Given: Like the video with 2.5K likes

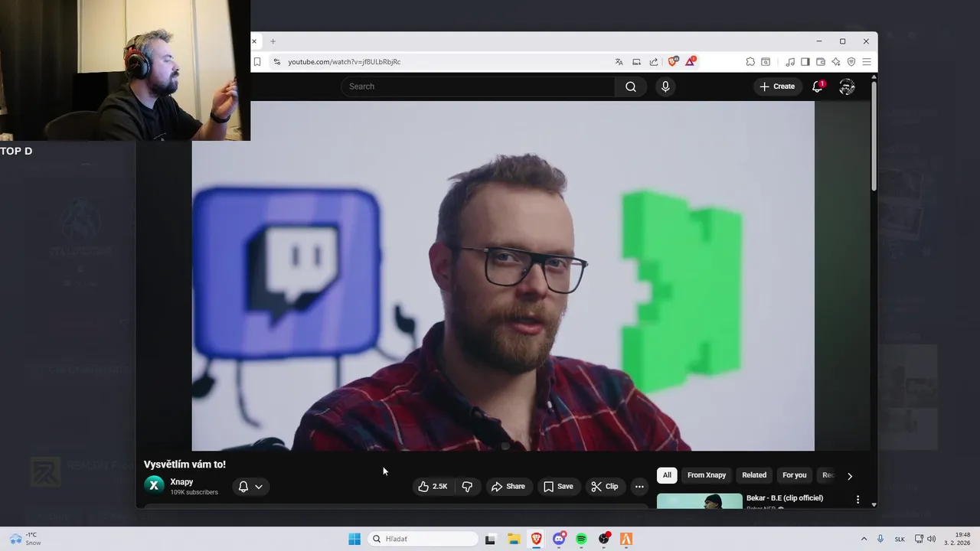Looking at the screenshot, I should (x=433, y=486).
